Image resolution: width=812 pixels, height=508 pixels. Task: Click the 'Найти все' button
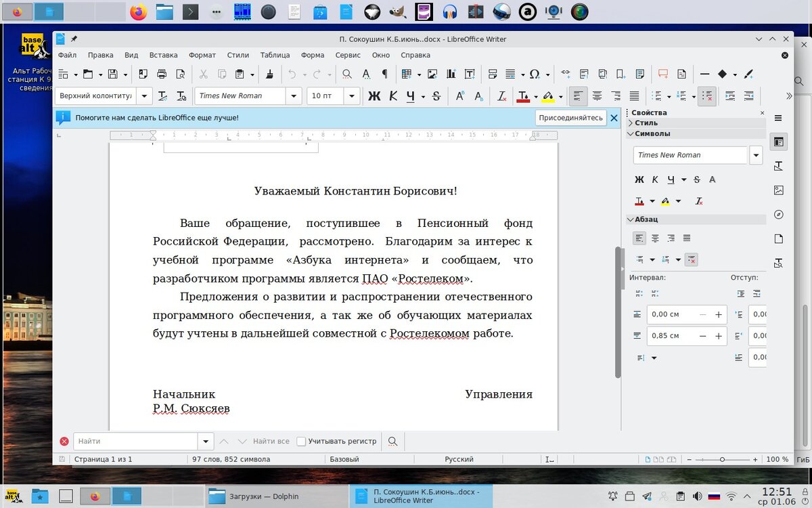tap(271, 442)
